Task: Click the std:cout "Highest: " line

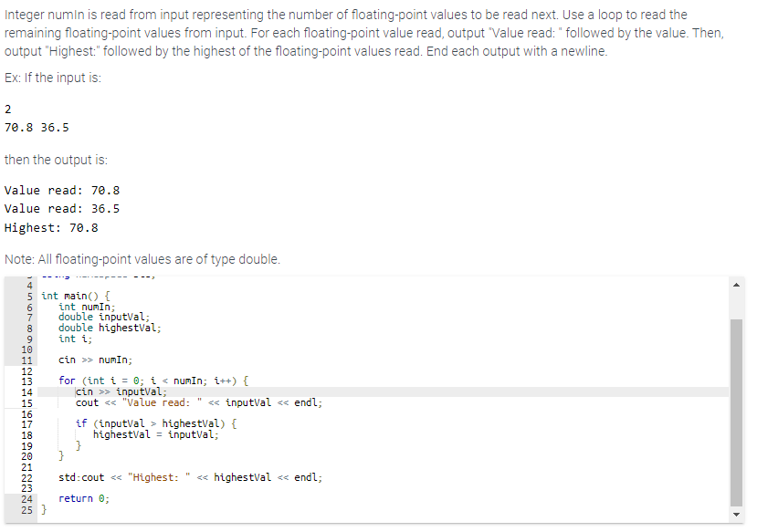Action: coord(190,477)
